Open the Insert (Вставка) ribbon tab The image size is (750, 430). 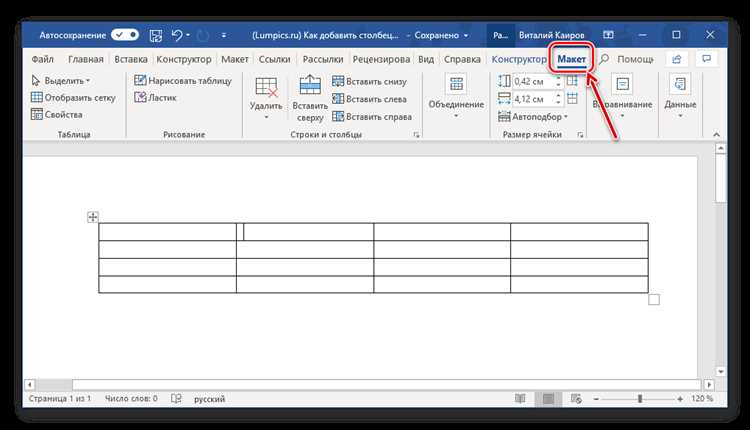(x=131, y=59)
